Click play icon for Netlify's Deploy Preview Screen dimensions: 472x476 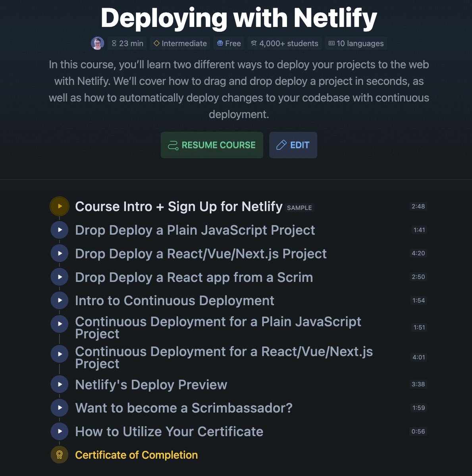click(60, 384)
